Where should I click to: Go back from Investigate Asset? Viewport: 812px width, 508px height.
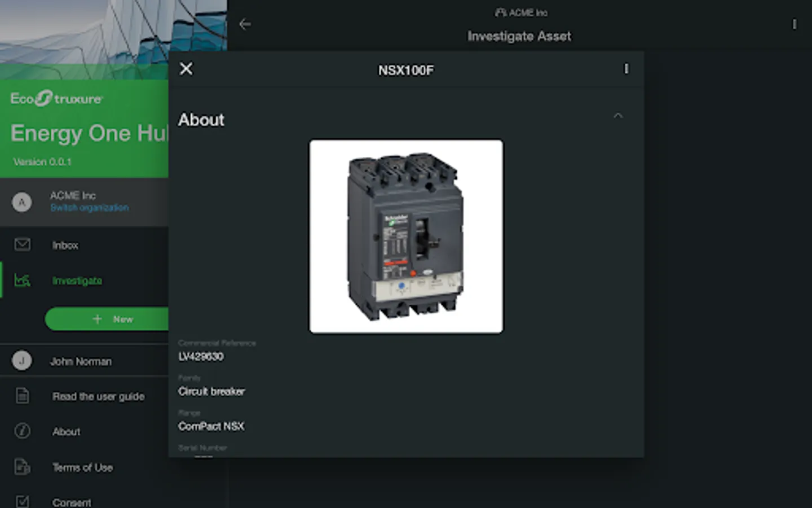(x=245, y=24)
